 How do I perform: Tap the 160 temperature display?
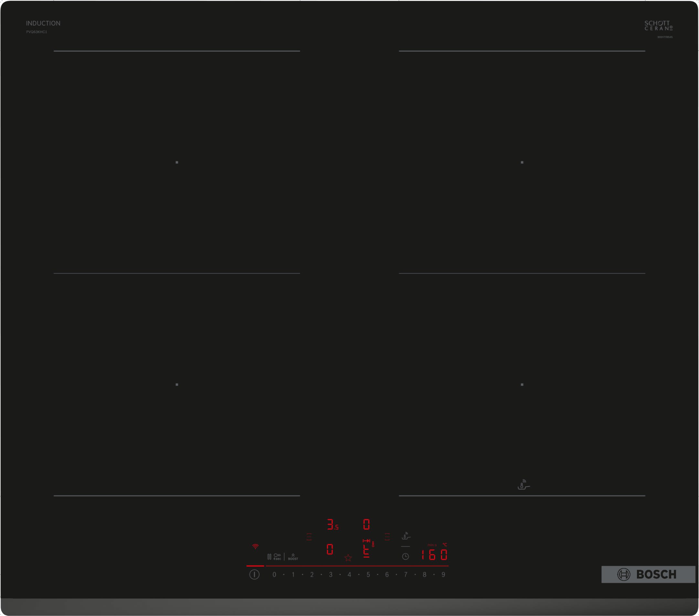(434, 555)
